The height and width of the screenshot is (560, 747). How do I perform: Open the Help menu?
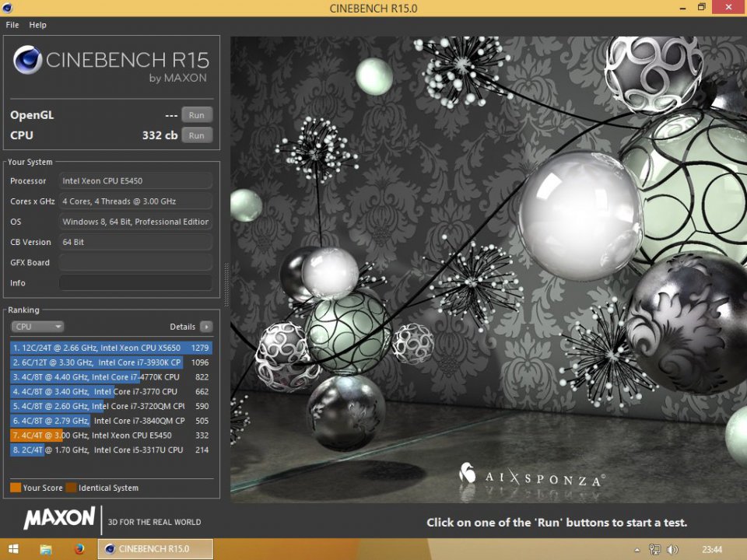(37, 25)
